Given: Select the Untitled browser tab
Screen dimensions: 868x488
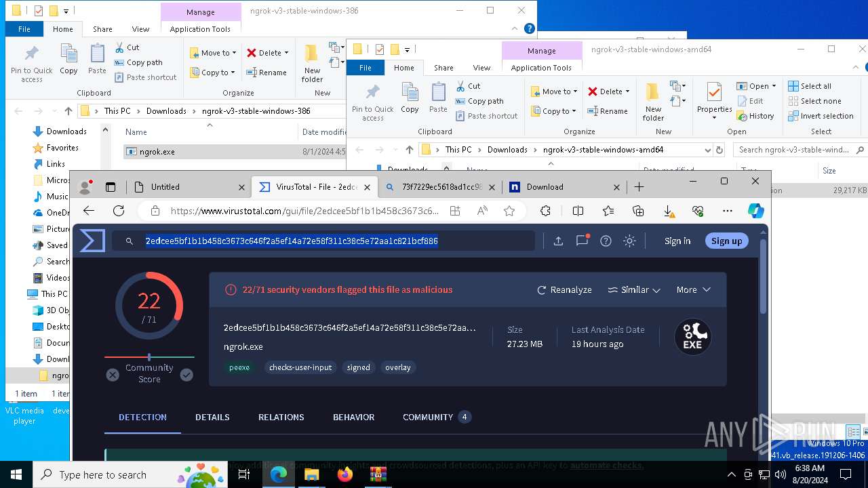Looking at the screenshot, I should pyautogui.click(x=190, y=187).
